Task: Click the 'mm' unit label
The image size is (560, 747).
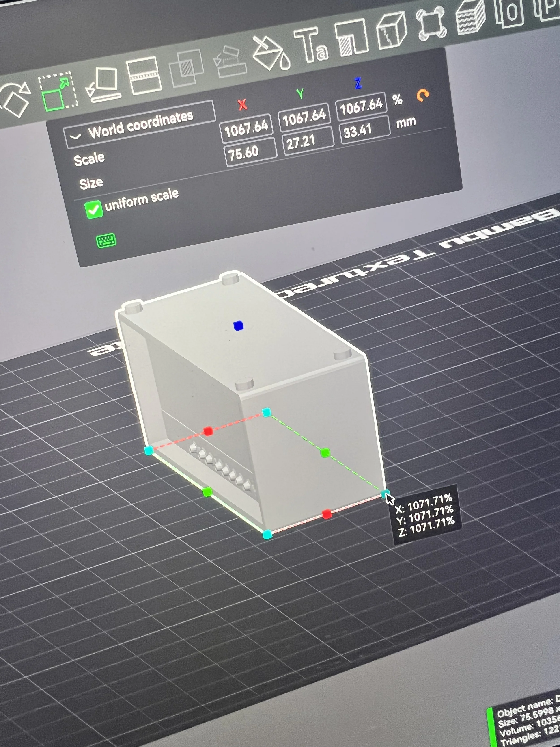Action: (x=406, y=122)
